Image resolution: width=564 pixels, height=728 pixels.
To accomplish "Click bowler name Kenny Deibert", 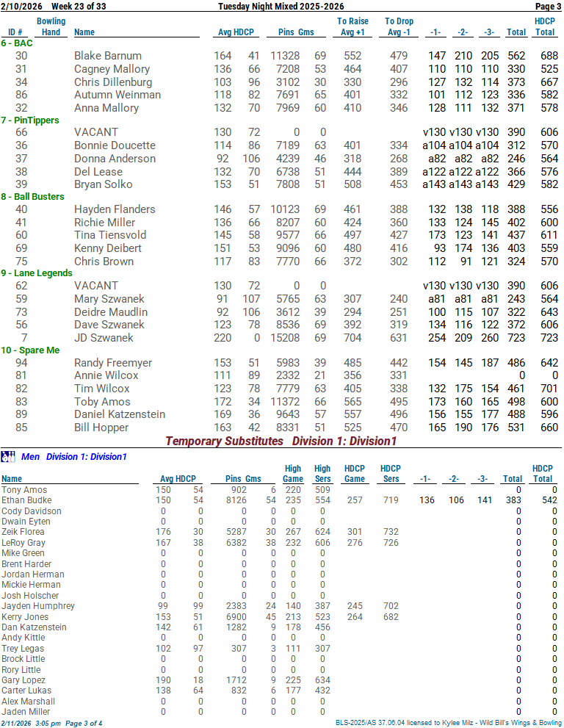I will tap(108, 248).
